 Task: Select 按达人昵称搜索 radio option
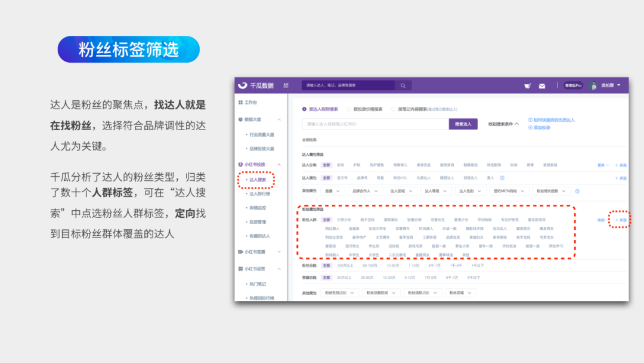[x=305, y=109]
